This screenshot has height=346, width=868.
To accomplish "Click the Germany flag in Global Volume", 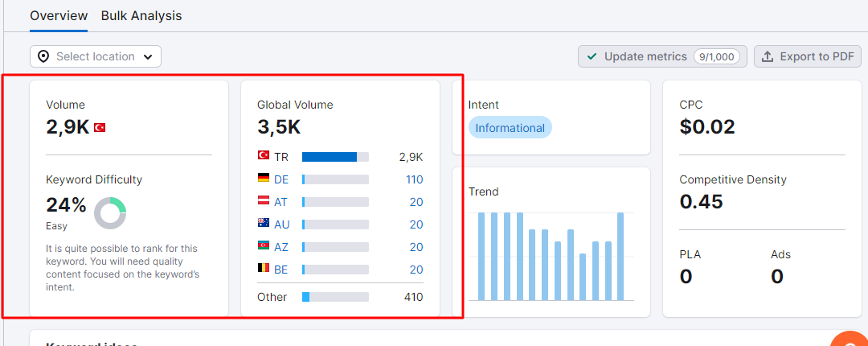I will [x=264, y=178].
